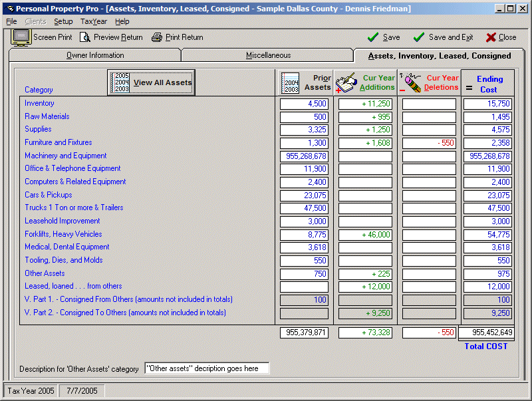The height and width of the screenshot is (401, 532).
Task: Open the Furniture and Fixtures category
Action: (x=59, y=142)
